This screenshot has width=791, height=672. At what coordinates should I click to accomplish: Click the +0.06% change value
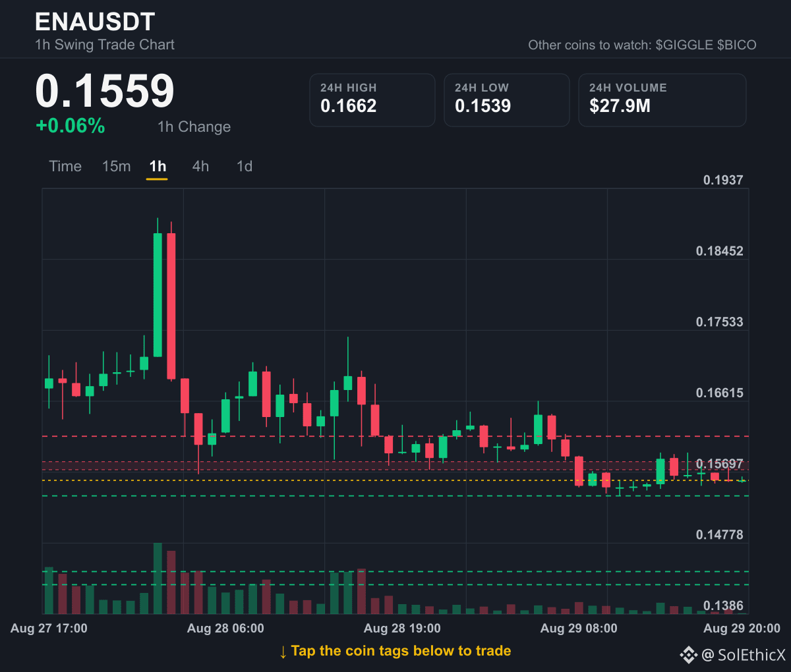click(x=71, y=126)
